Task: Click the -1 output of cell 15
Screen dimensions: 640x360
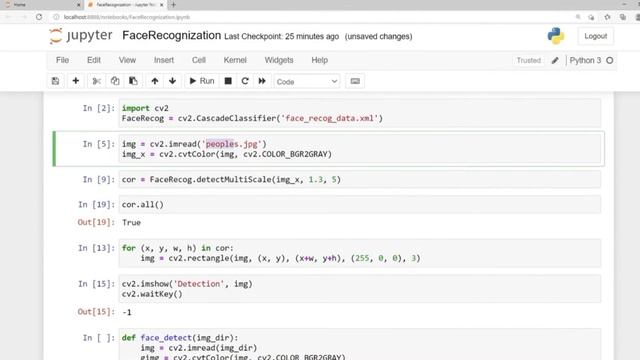Action: click(x=127, y=312)
